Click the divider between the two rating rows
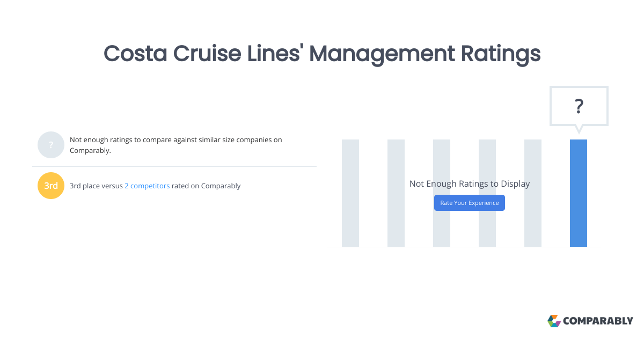Image resolution: width=644 pixels, height=338 pixels. [x=175, y=165]
